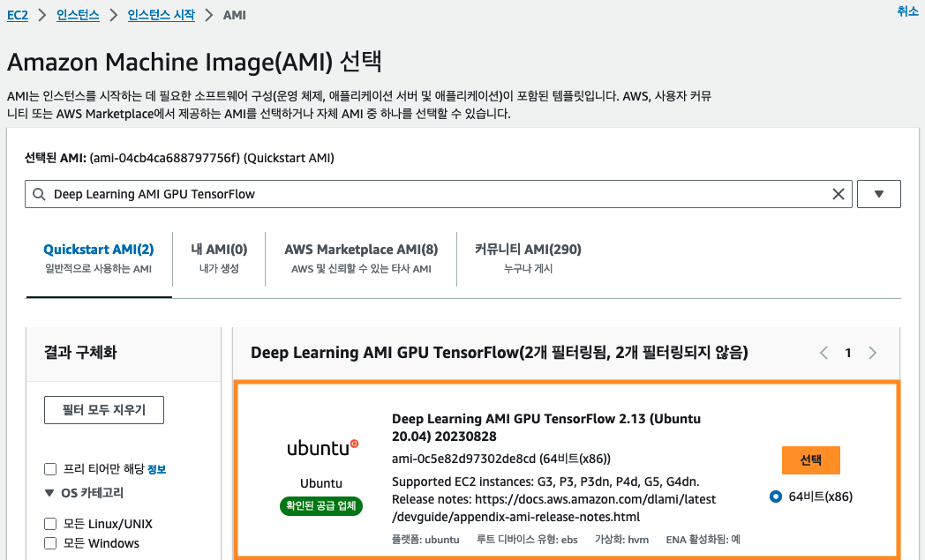Click 취소 to cancel AMI selection
925x560 pixels.
pos(907,11)
